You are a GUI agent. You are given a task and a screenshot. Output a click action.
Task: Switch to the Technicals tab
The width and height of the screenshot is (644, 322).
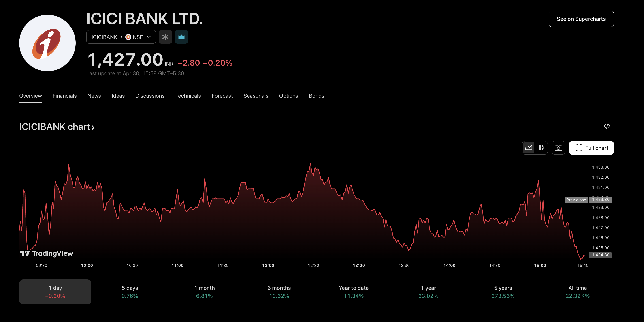point(188,96)
